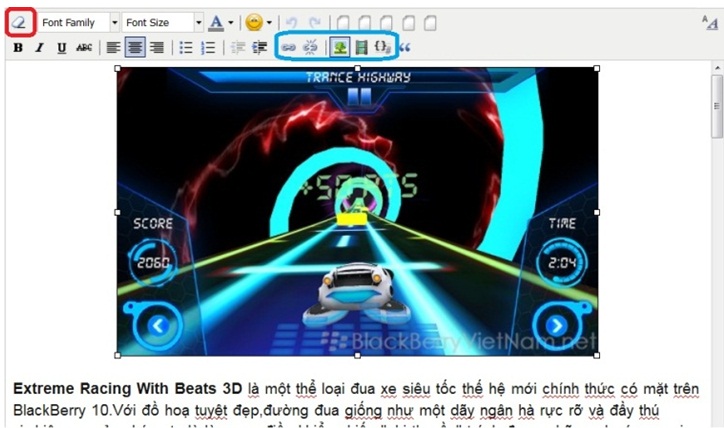Insert a bulleted list

tap(186, 48)
